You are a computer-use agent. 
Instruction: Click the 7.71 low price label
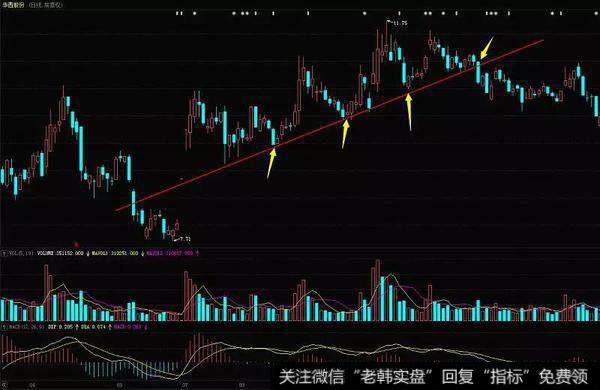click(x=185, y=239)
